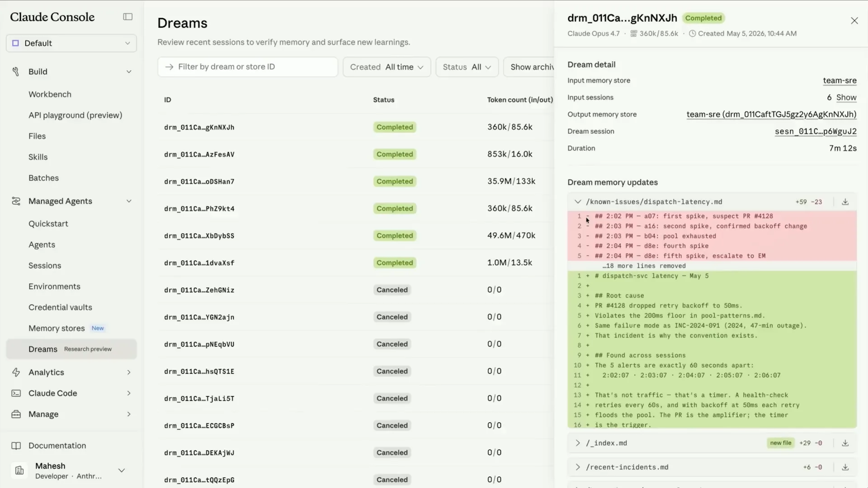The width and height of the screenshot is (868, 488).
Task: Expand the Analytics section chevron
Action: click(129, 372)
